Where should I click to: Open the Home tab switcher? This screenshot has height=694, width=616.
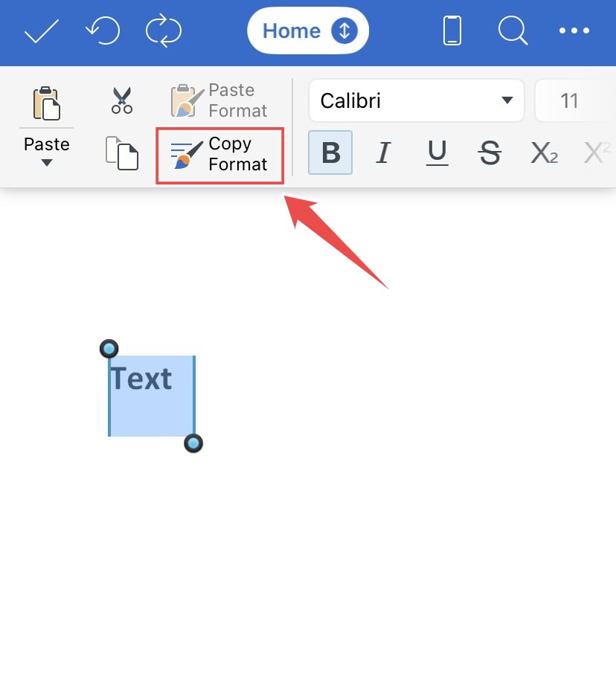click(x=308, y=30)
